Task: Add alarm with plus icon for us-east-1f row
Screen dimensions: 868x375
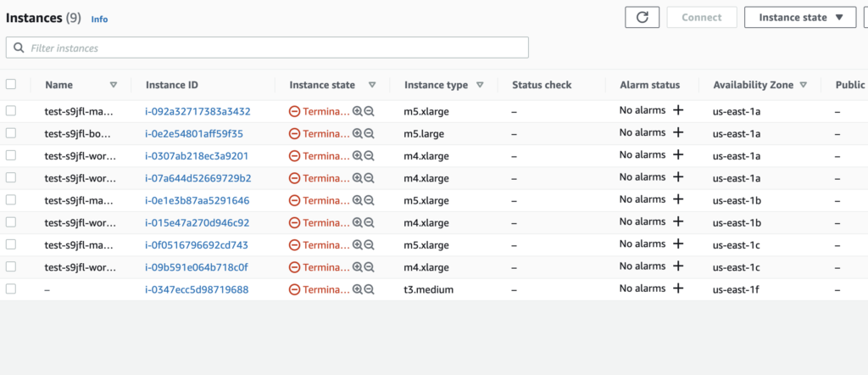Action: 677,288
